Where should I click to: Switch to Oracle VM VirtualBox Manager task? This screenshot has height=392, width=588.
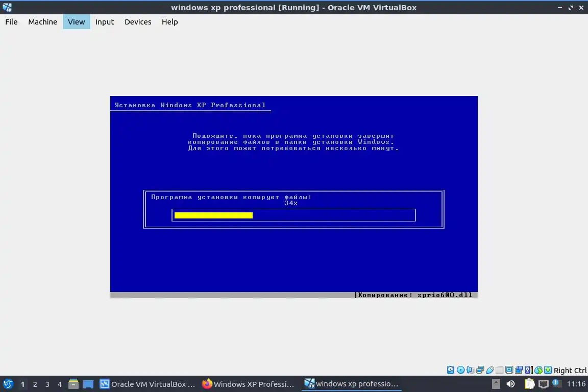[x=148, y=384]
